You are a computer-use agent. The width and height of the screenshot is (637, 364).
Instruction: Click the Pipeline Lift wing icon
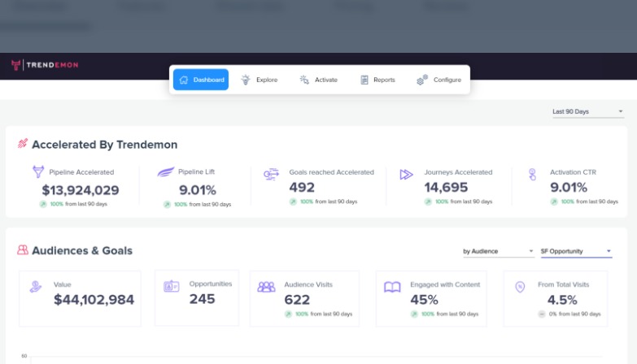[x=166, y=171]
